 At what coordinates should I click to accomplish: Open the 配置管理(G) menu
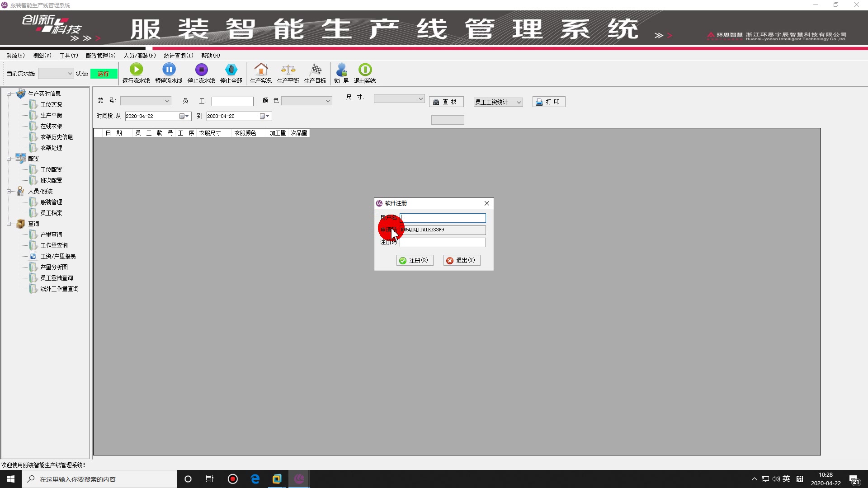pos(101,56)
